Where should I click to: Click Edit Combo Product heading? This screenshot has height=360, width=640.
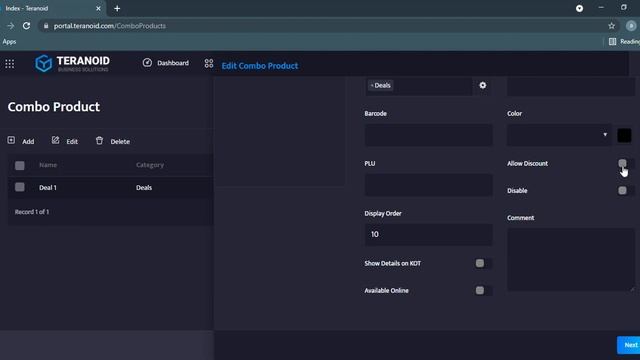click(x=260, y=66)
